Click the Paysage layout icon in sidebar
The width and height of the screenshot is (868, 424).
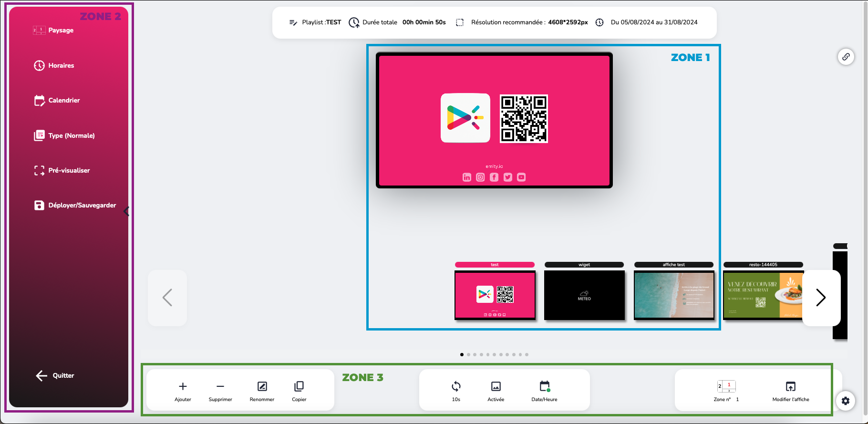[x=39, y=30]
